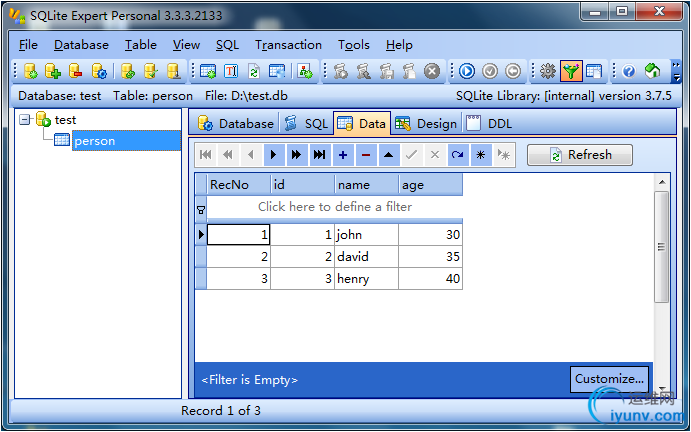Screen dimensions: 691x432
Task: Click the add database (green plus) icon
Action: tap(53, 71)
